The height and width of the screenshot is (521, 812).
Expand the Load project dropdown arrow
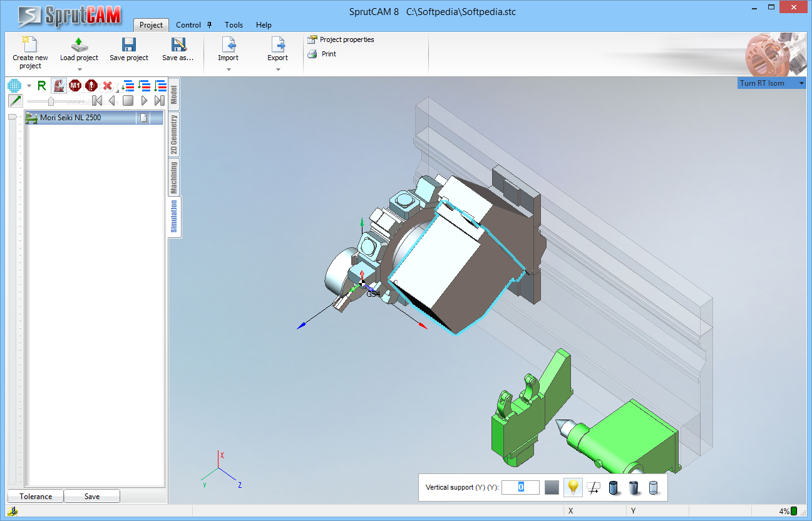(x=80, y=69)
